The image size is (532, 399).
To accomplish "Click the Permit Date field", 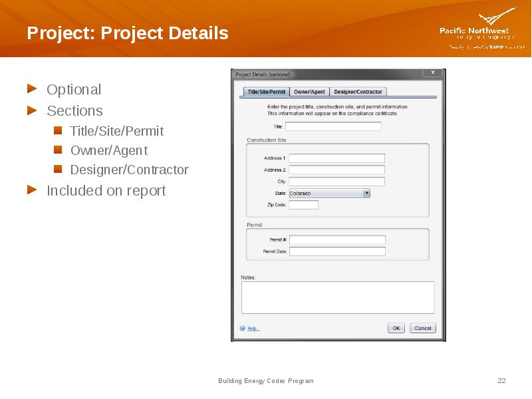I will pyautogui.click(x=337, y=251).
